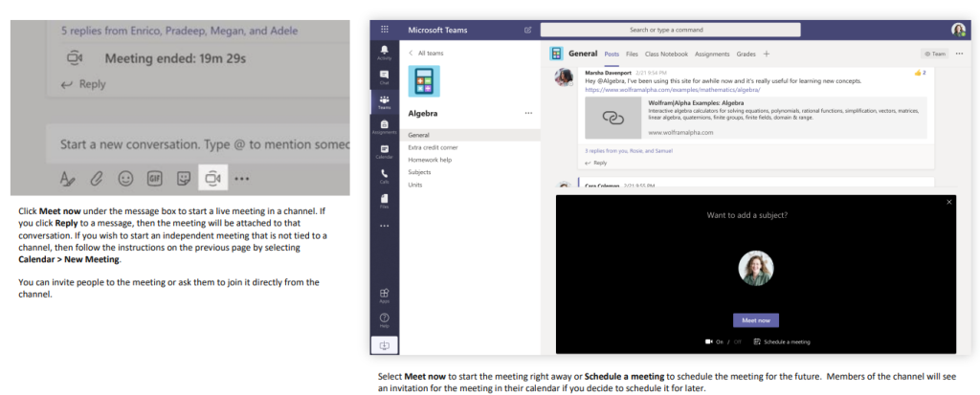Click the thumbs up reaction on Marsha's post
The image size is (980, 395).
click(920, 73)
